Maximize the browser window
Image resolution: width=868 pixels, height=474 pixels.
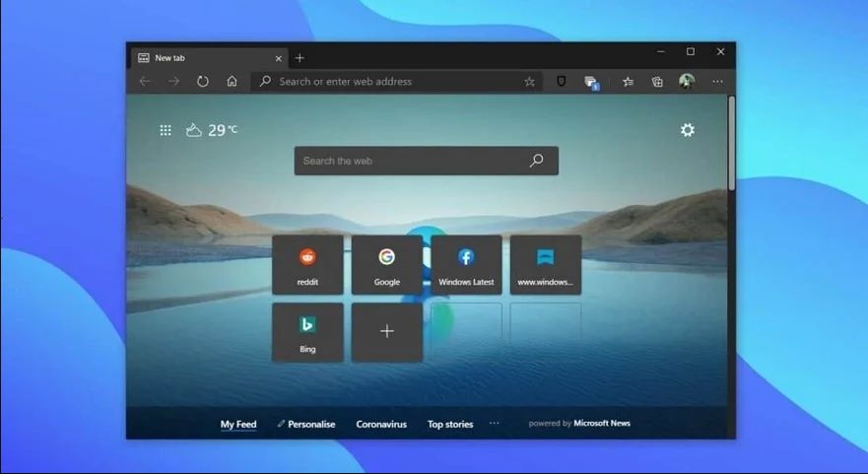coord(691,51)
